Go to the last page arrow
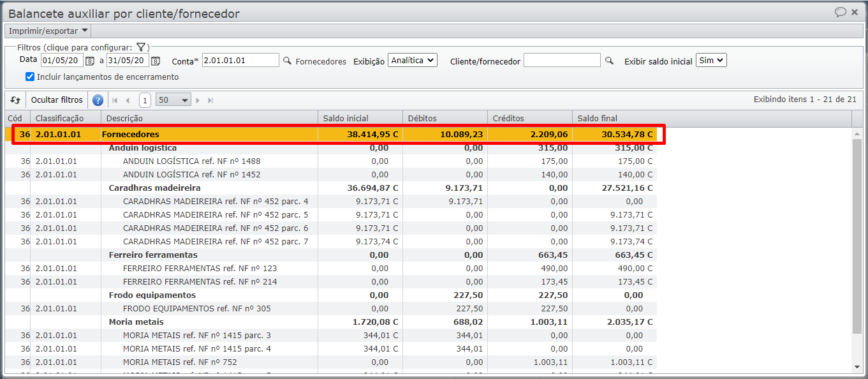The height and width of the screenshot is (379, 868). [x=210, y=100]
